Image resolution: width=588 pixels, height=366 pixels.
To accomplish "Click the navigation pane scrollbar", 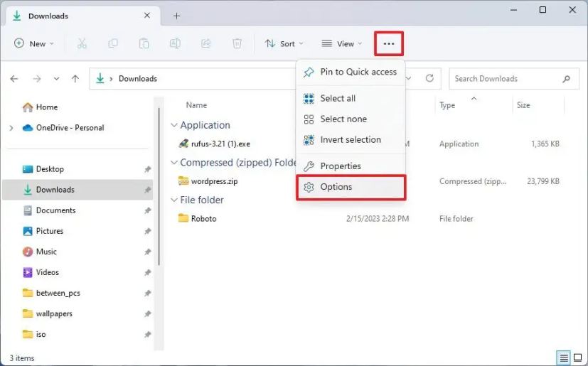I will coord(159,187).
